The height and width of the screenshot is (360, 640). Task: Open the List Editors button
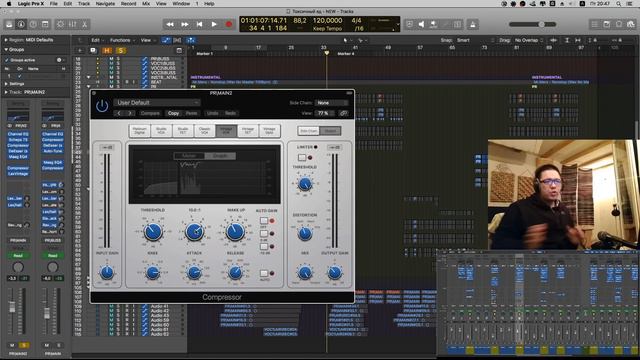click(x=595, y=24)
